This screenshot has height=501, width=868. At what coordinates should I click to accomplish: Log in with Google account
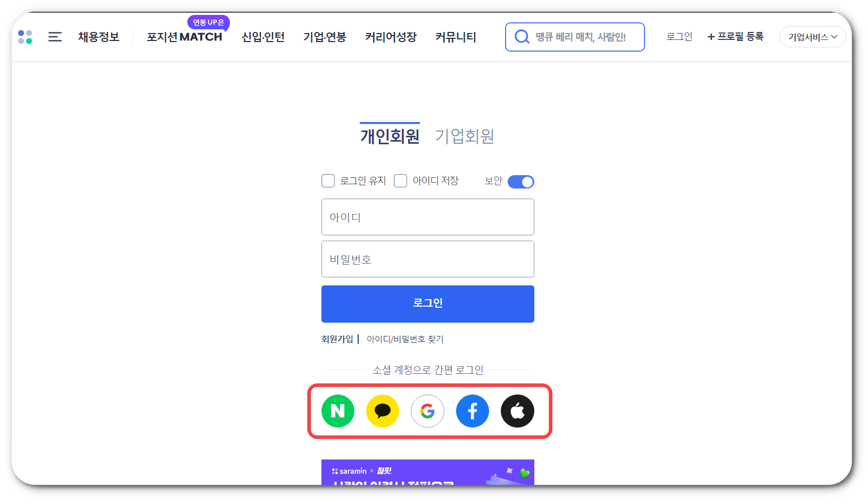coord(427,410)
